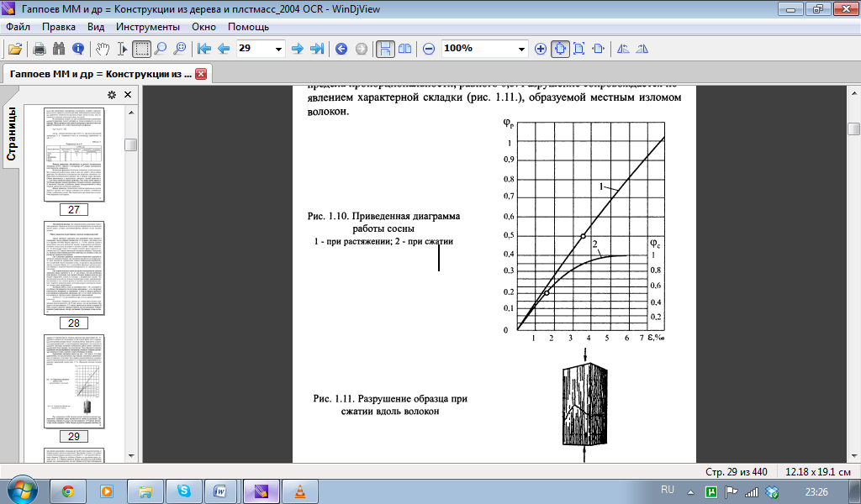
Task: Open thumbnails panel settings gear
Action: [x=112, y=94]
